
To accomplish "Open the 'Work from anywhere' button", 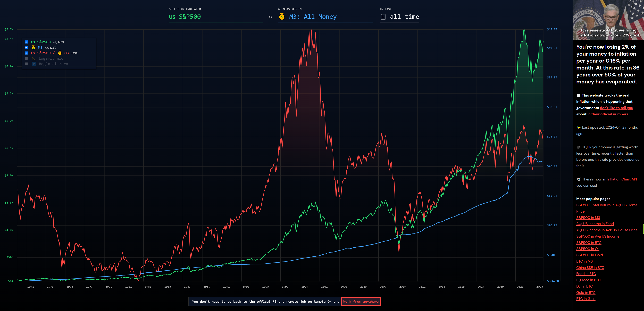I will 361,301.
